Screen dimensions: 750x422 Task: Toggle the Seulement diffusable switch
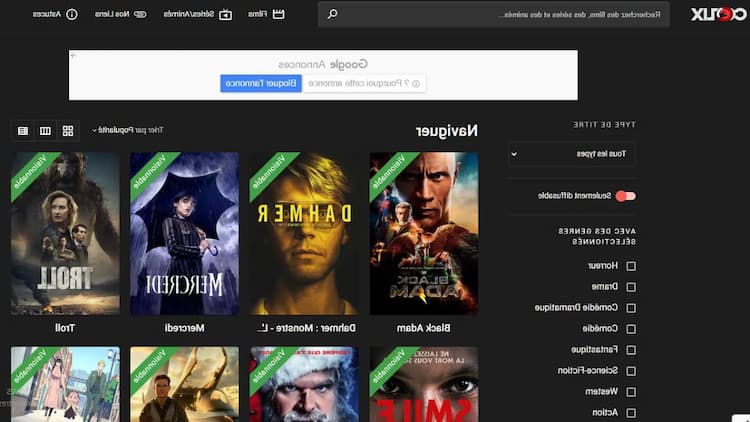pos(626,196)
